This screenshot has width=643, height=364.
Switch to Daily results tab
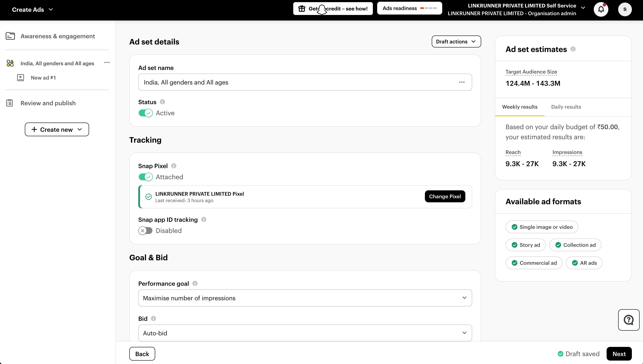coord(566,107)
